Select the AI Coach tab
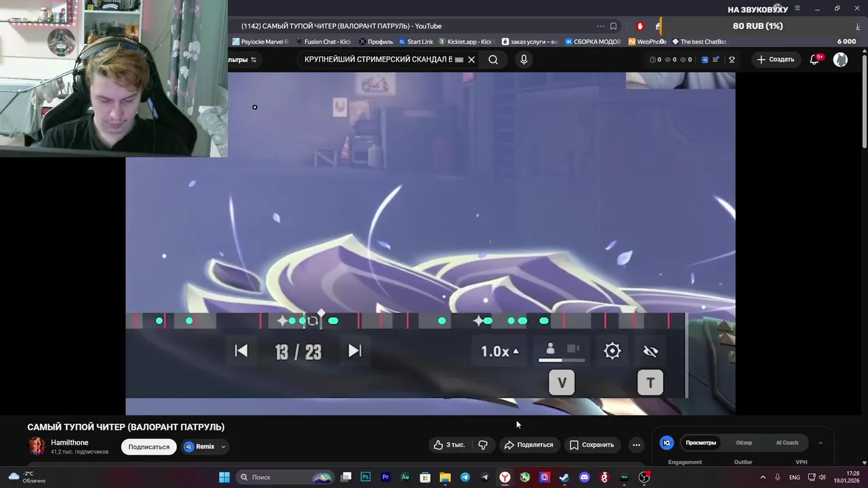868x488 pixels. pos(787,443)
